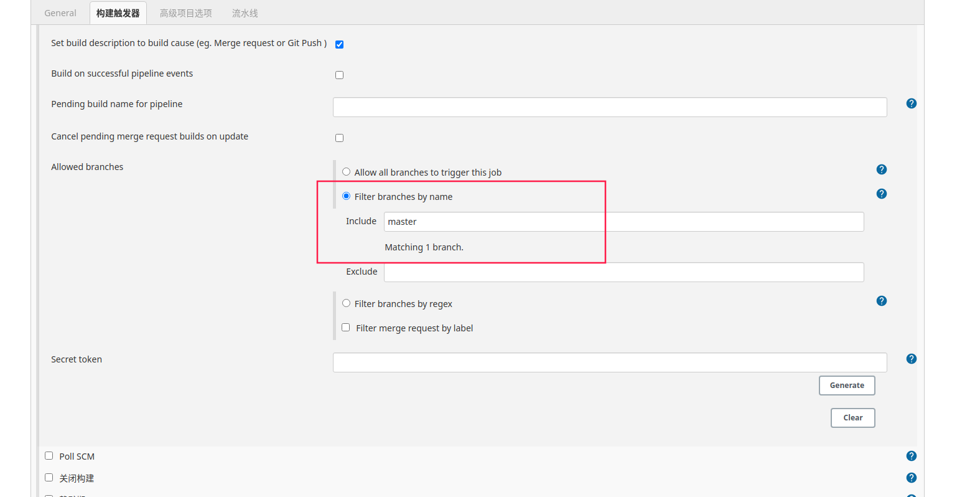This screenshot has width=980, height=497.
Task: Toggle Set build description to build cause
Action: [339, 44]
